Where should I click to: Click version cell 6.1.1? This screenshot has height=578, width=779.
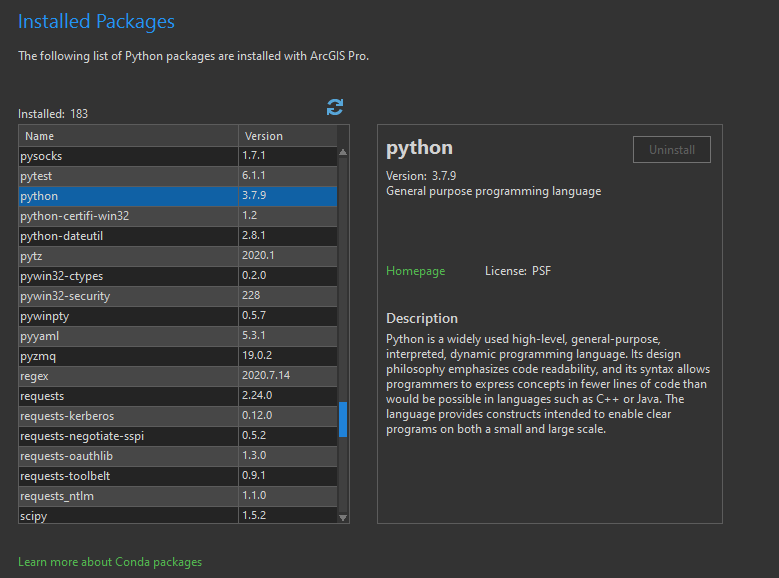pos(288,176)
